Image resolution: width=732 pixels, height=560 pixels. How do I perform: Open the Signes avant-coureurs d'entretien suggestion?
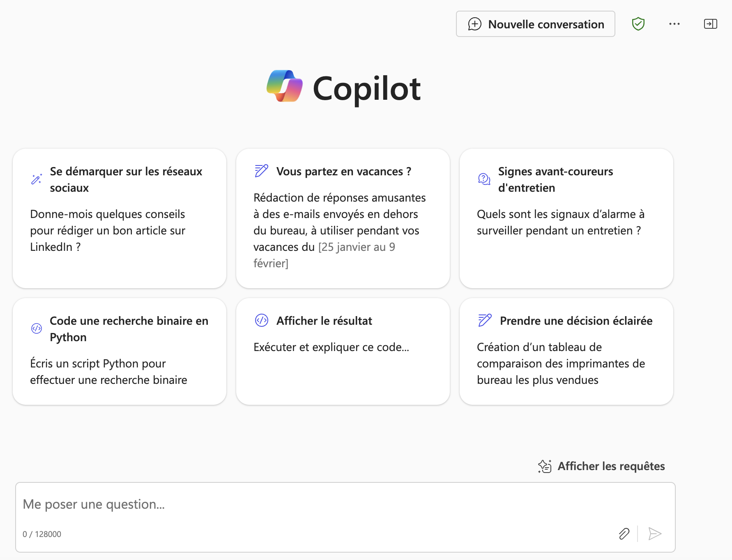point(566,218)
